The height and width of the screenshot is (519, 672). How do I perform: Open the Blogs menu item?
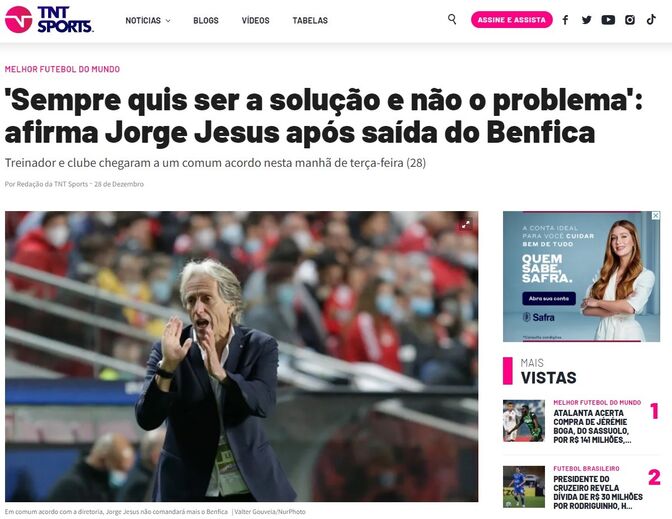(206, 21)
